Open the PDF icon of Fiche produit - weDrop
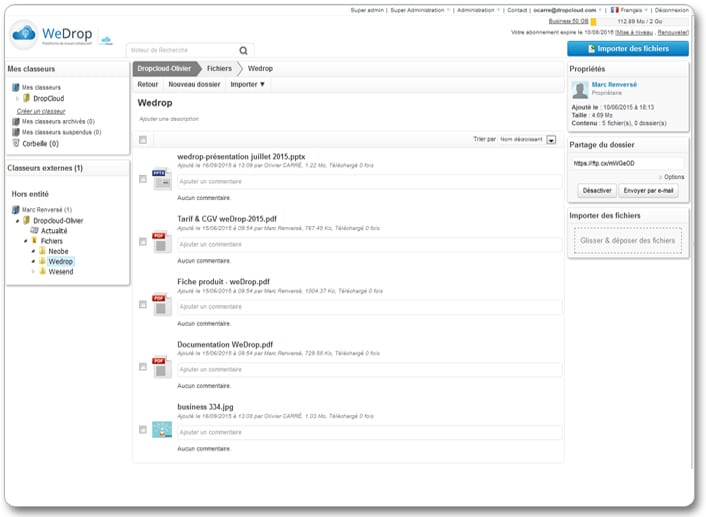706x517 pixels. point(161,304)
